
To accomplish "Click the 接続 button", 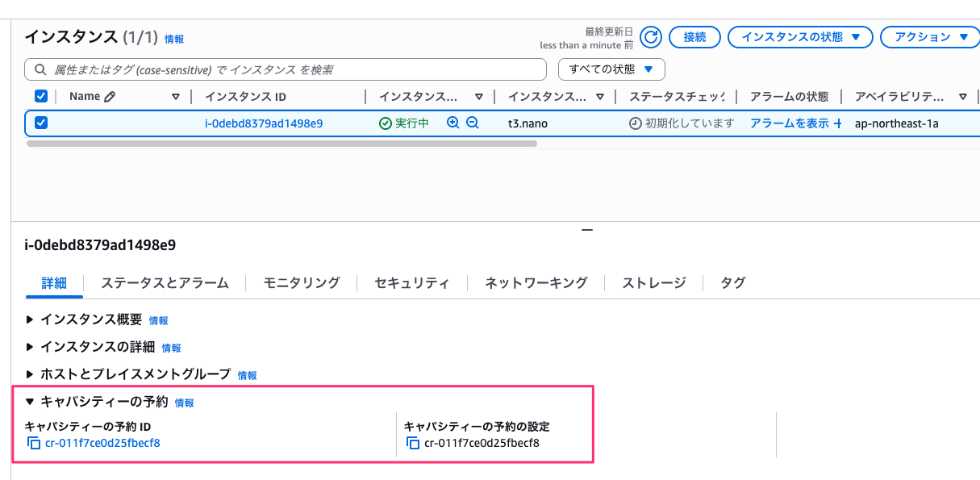I will (694, 37).
